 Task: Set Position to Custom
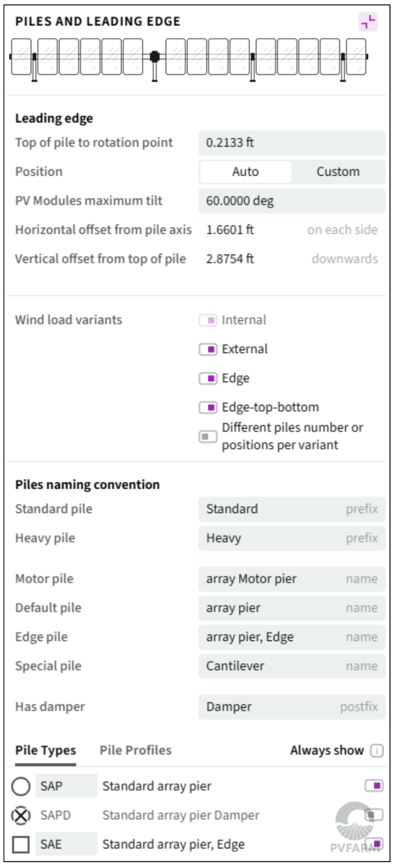point(338,172)
